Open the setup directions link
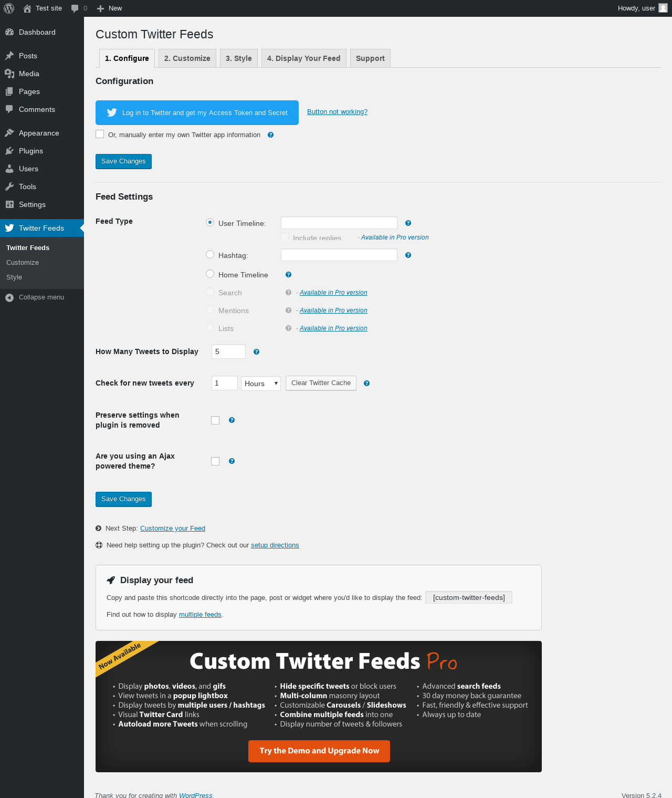This screenshot has height=798, width=672. click(x=275, y=545)
